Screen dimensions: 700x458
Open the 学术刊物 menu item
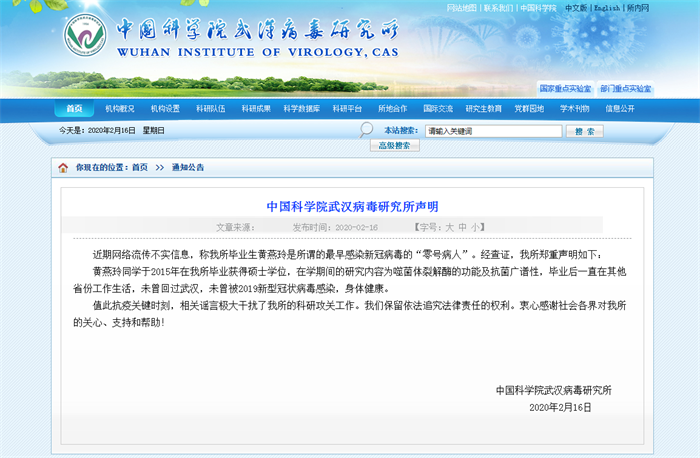point(575,108)
